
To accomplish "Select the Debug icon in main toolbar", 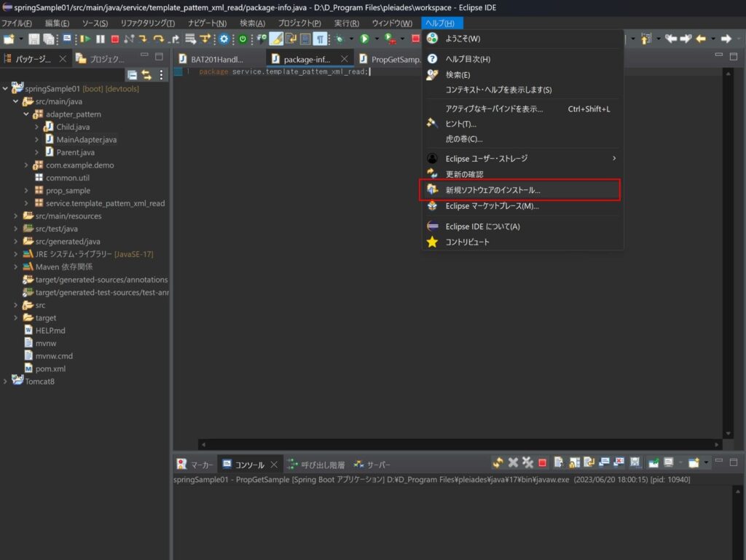I will [x=340, y=39].
